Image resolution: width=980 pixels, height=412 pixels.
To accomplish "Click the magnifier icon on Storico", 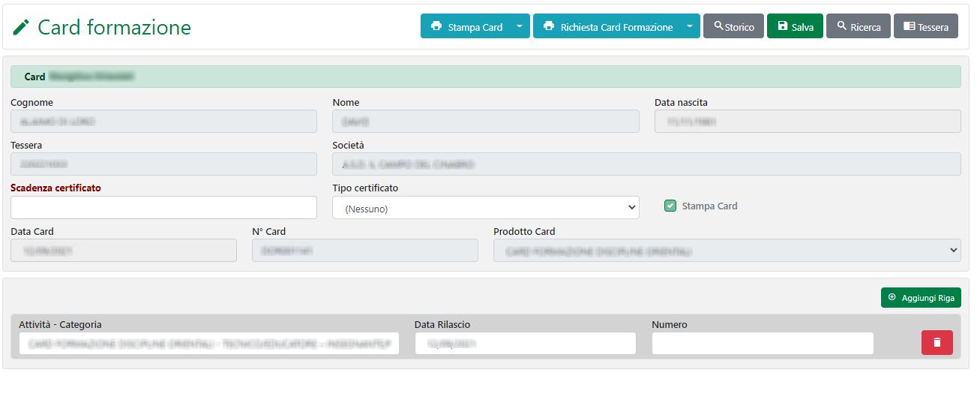I will coord(718,26).
